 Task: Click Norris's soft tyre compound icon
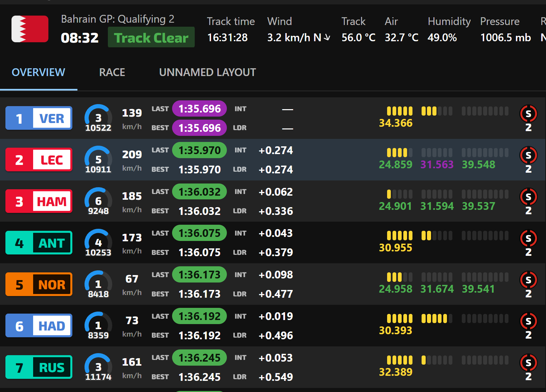tap(528, 280)
